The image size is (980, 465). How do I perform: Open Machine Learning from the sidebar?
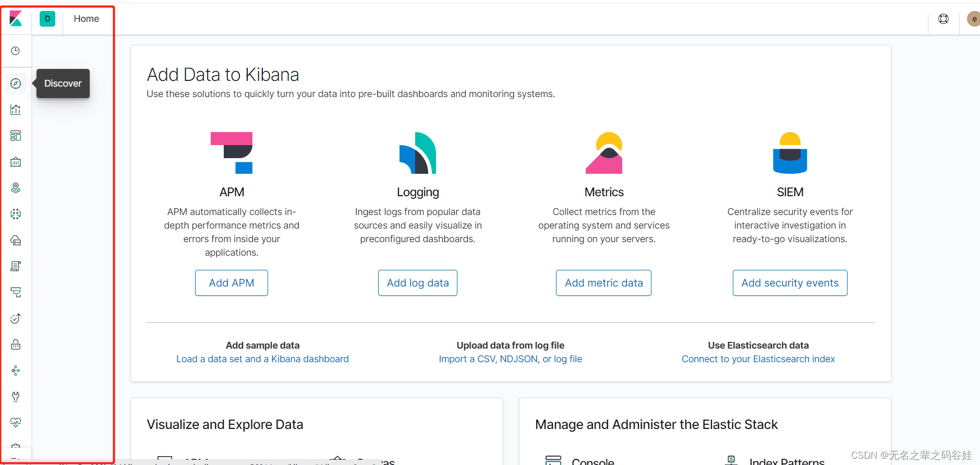click(16, 214)
